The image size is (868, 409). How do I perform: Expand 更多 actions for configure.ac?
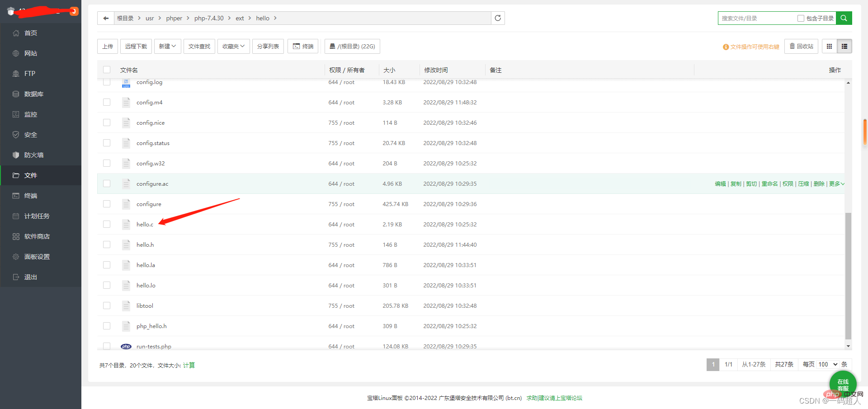[x=836, y=183]
